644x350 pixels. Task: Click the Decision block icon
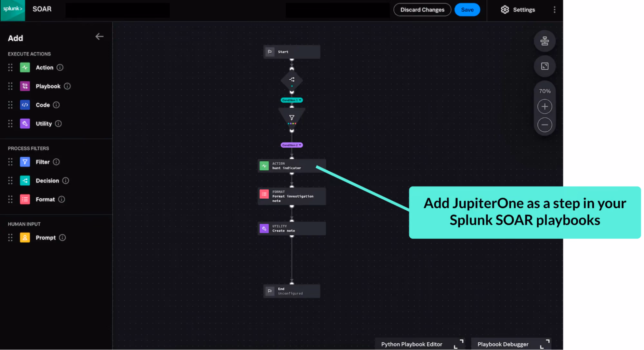pyautogui.click(x=25, y=181)
